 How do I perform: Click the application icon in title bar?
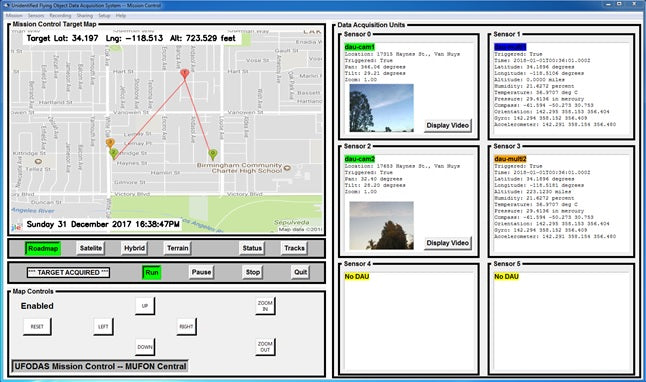(6, 5)
